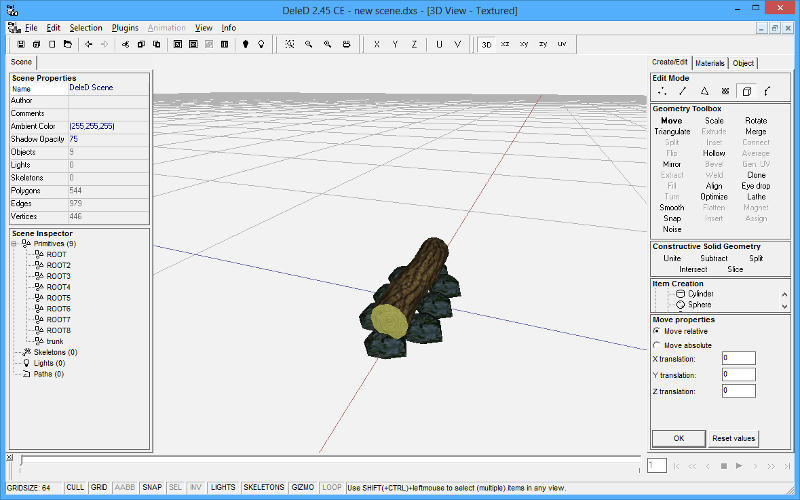Click Lathe in Geometry Toolbox
The height and width of the screenshot is (500, 800).
(756, 197)
